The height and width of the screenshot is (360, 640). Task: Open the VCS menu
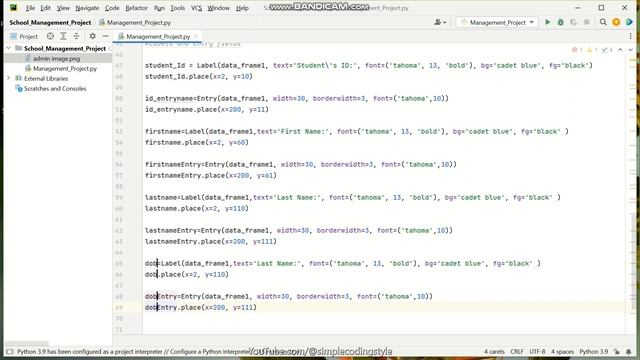[x=196, y=8]
